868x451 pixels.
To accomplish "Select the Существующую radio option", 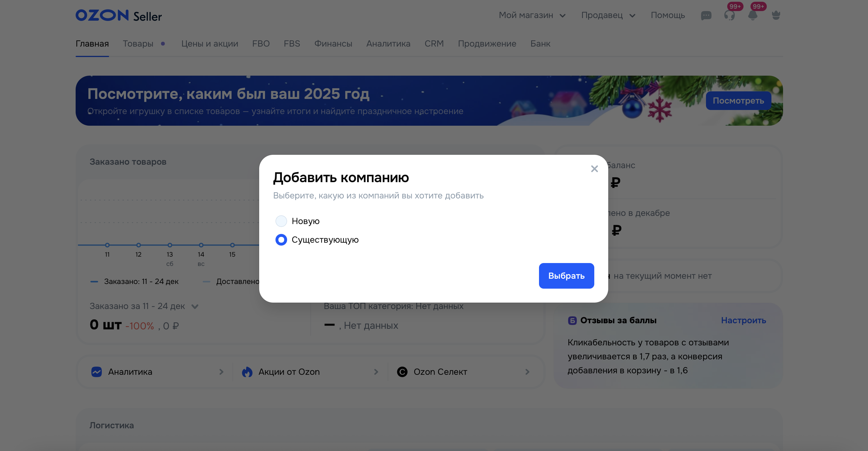I will point(281,240).
